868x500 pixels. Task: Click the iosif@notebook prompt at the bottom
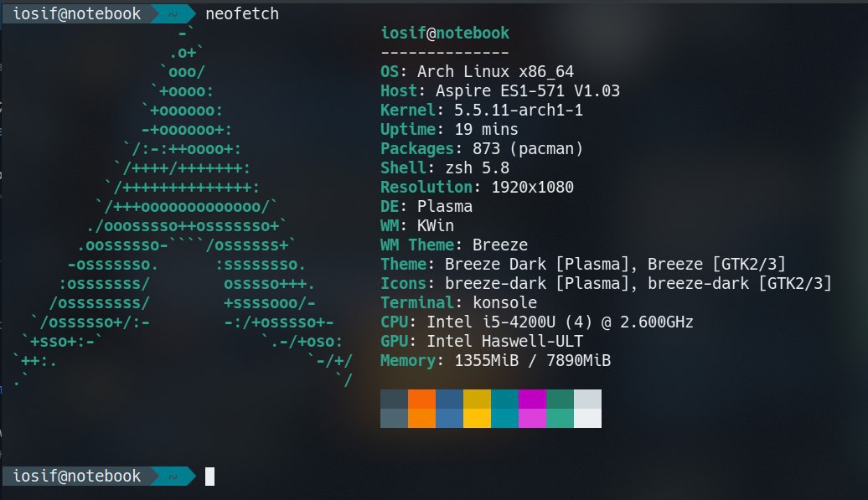click(x=77, y=477)
